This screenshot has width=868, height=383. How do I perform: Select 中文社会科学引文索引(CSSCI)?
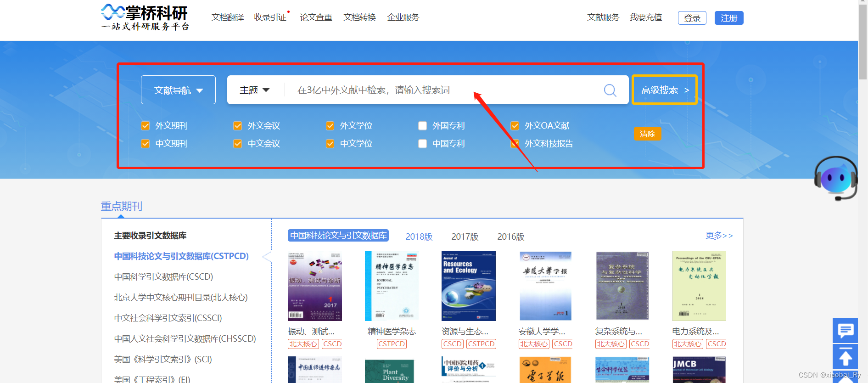pyautogui.click(x=168, y=318)
